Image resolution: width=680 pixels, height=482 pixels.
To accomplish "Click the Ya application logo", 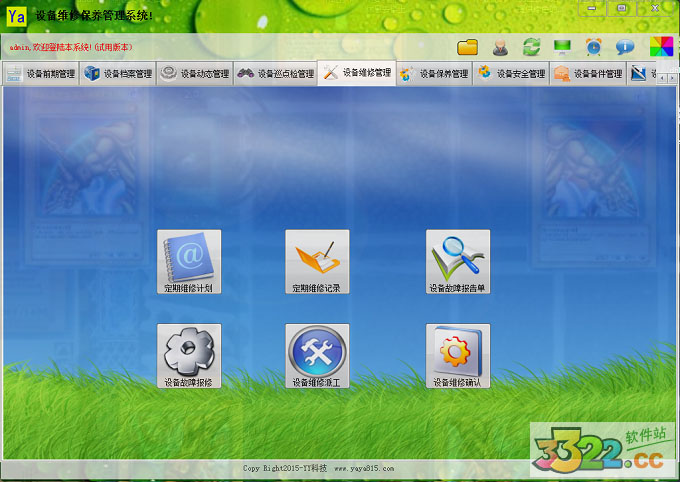I will pos(16,16).
